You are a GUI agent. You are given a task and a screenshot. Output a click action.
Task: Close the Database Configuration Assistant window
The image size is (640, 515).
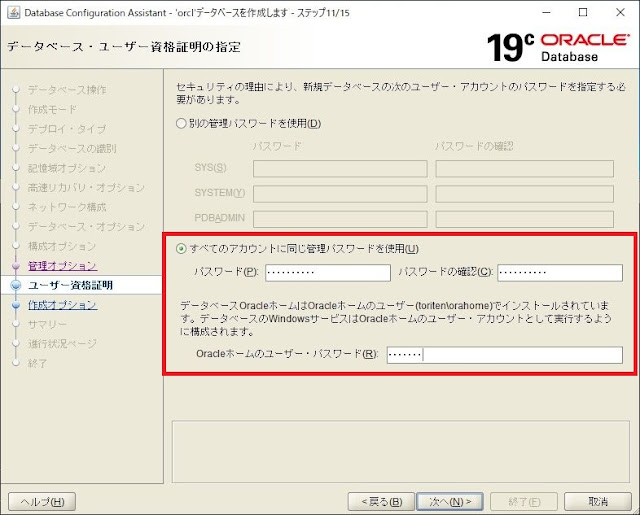620,12
